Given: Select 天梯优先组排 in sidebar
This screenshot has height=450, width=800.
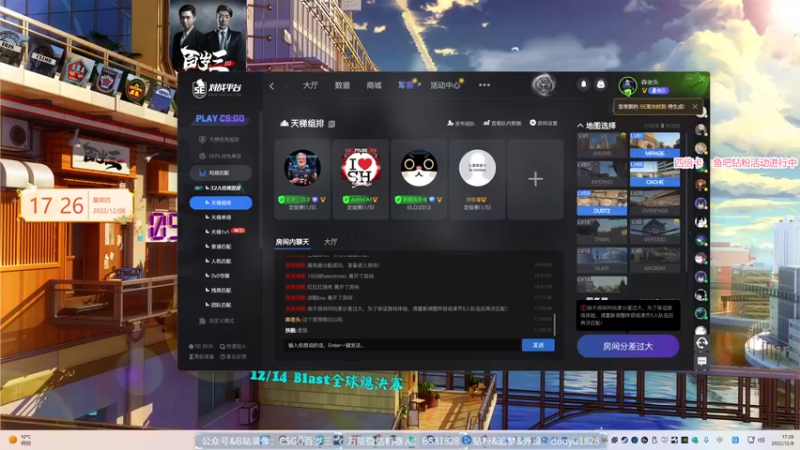Looking at the screenshot, I should click(219, 139).
